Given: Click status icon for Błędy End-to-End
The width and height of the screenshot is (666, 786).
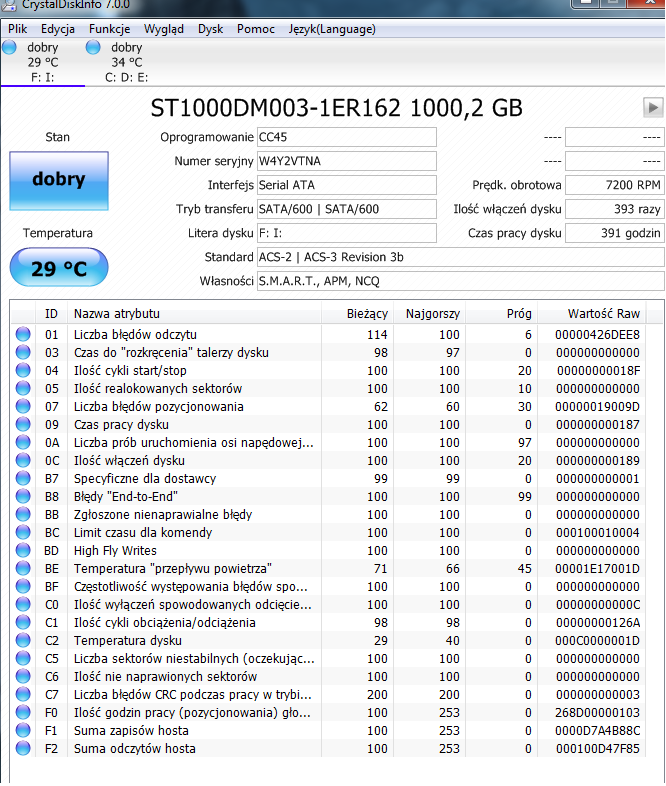Looking at the screenshot, I should [x=23, y=497].
